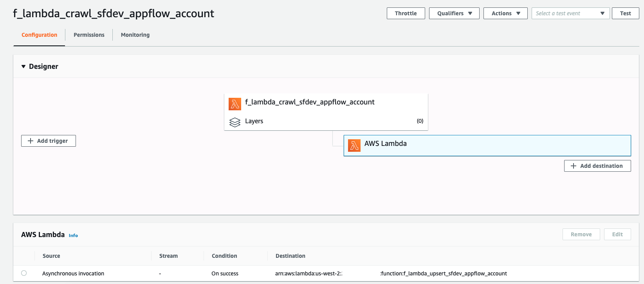Image resolution: width=644 pixels, height=284 pixels.
Task: Click the Destination column header
Action: pyautogui.click(x=290, y=256)
